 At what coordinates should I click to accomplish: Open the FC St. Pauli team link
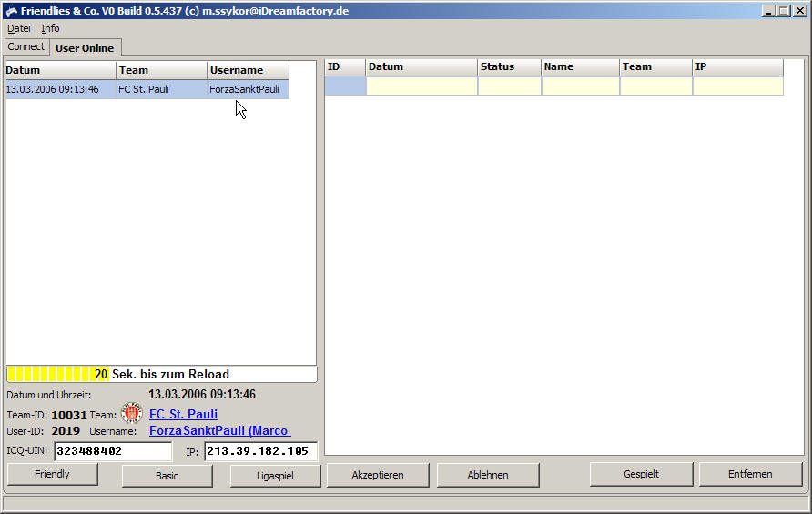point(183,414)
